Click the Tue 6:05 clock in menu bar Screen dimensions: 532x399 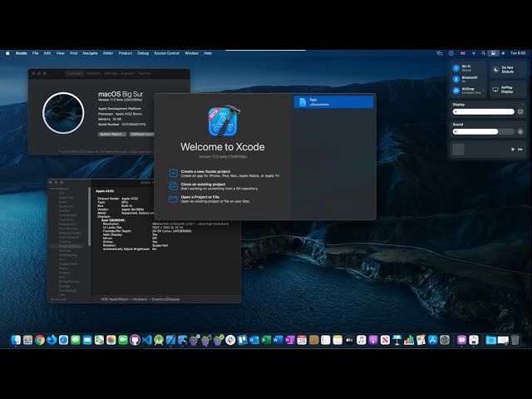518,53
